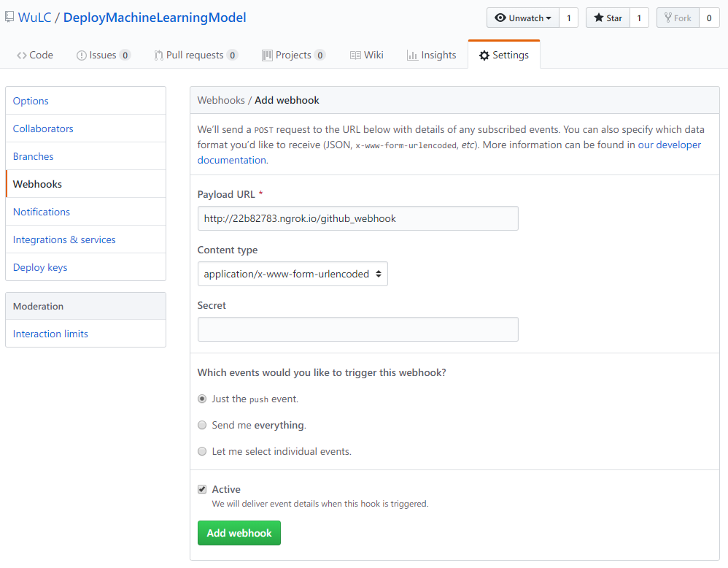Click the Fork button label

click(683, 18)
